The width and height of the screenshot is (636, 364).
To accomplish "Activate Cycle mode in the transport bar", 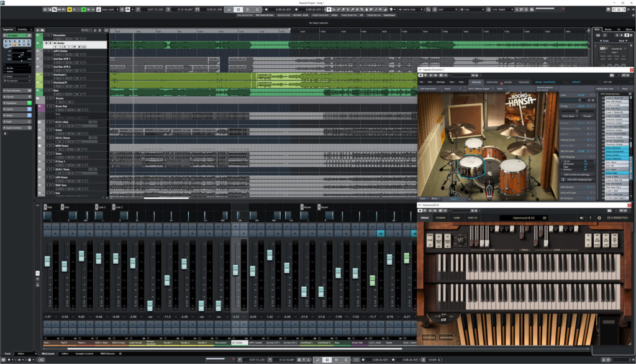I will [x=228, y=9].
